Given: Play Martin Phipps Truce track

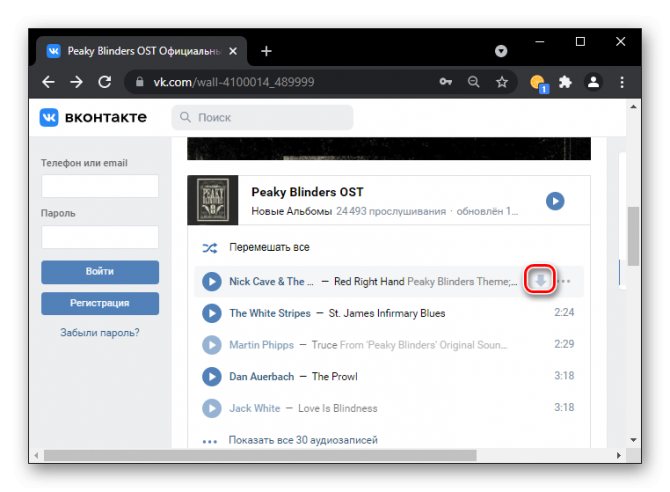Looking at the screenshot, I should pos(212,345).
